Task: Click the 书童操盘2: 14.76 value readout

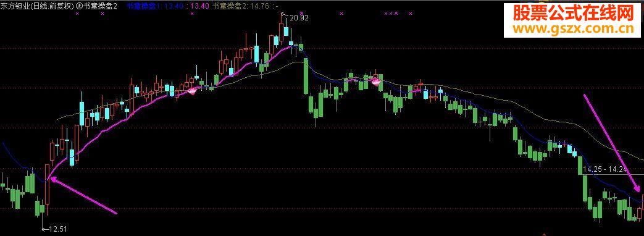Action: tap(240, 6)
